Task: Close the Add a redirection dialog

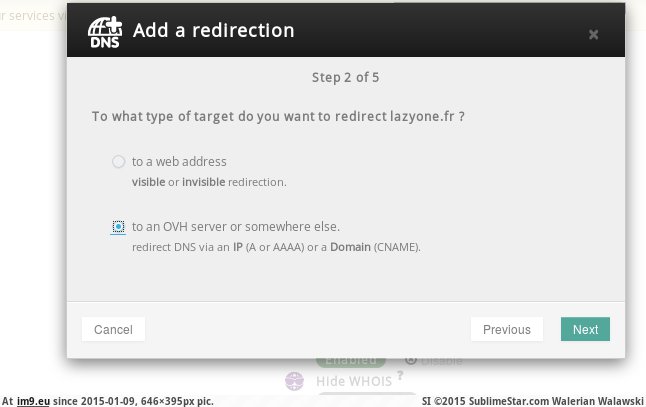Action: 593,34
